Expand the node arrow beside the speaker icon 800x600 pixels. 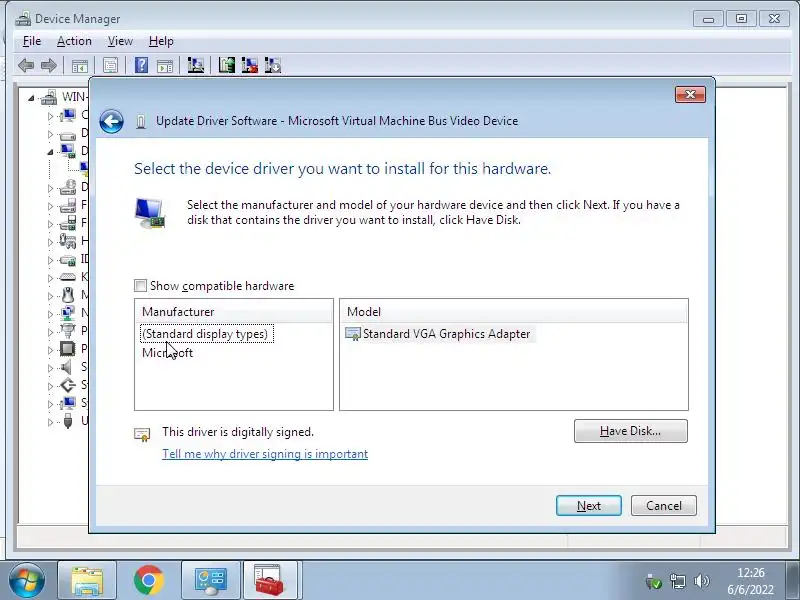50,367
